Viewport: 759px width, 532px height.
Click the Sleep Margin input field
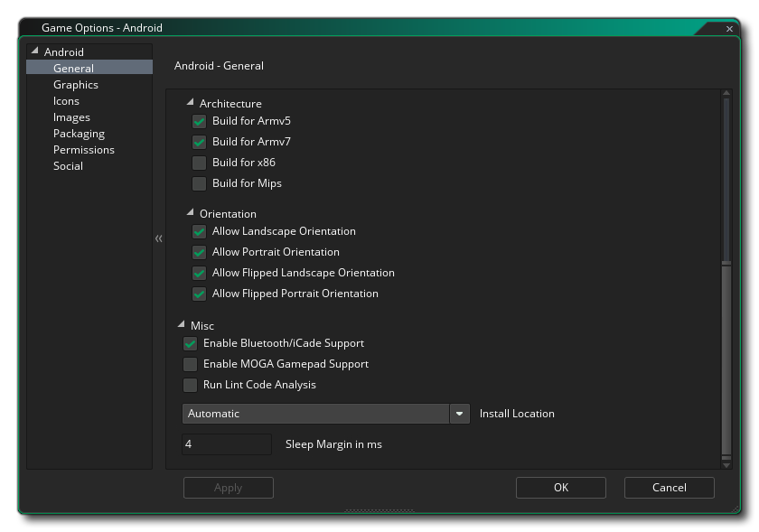coord(227,444)
